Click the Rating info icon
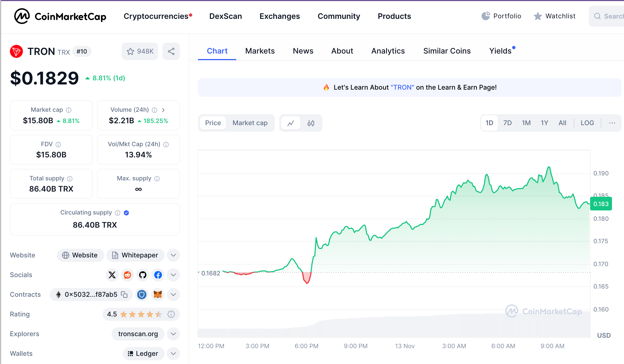This screenshot has width=624, height=364. (x=171, y=314)
